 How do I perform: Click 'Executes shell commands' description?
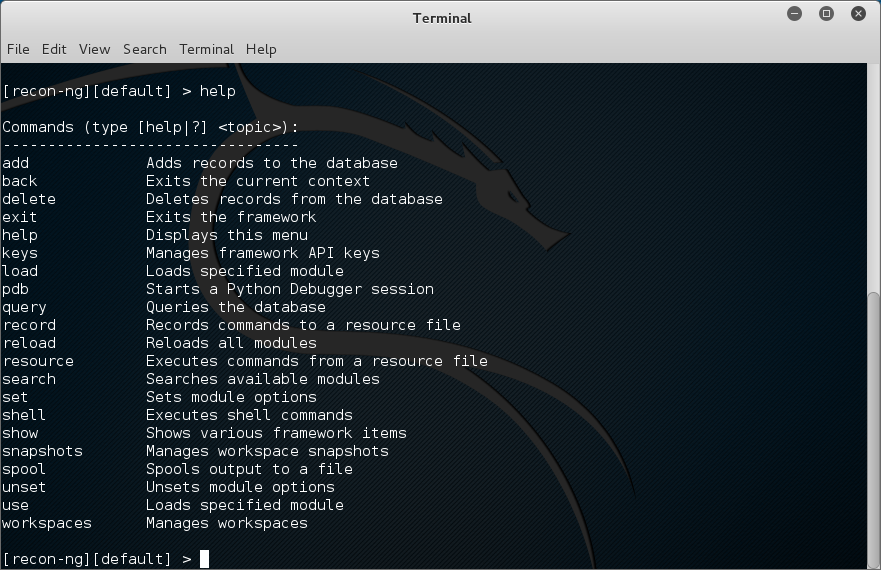pos(249,415)
